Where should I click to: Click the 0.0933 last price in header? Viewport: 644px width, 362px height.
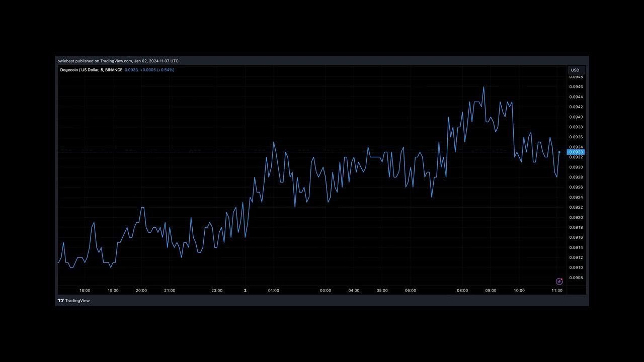131,70
